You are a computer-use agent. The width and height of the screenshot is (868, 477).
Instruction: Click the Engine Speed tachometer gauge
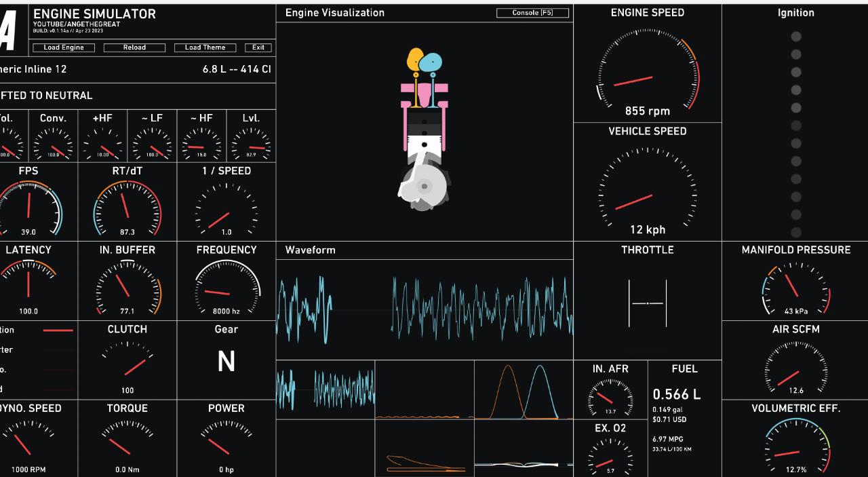click(648, 71)
